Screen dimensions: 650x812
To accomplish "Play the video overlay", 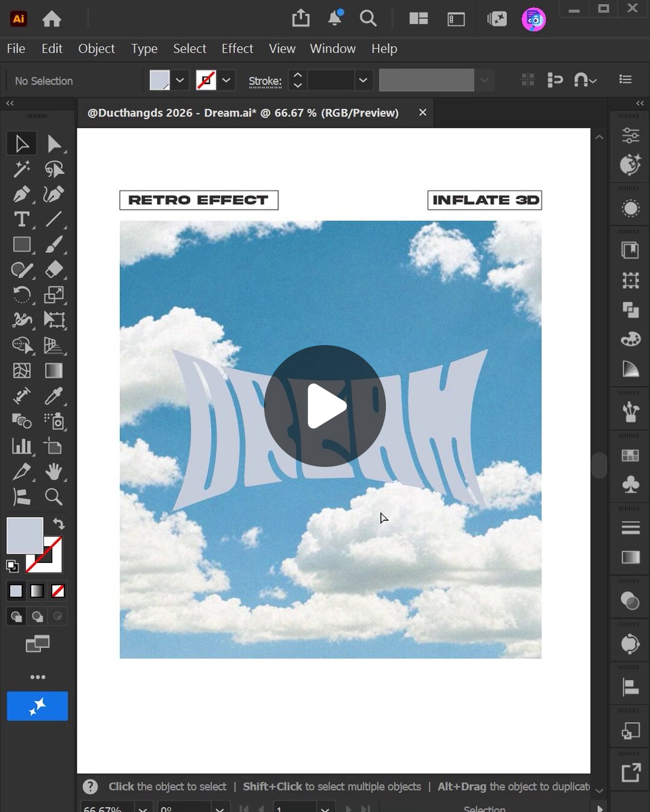I will [x=325, y=406].
